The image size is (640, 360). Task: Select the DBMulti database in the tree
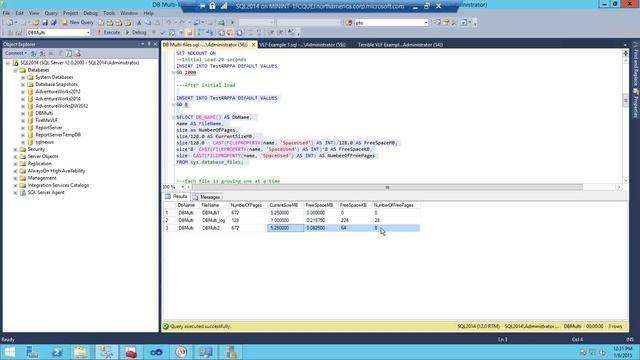(x=44, y=113)
